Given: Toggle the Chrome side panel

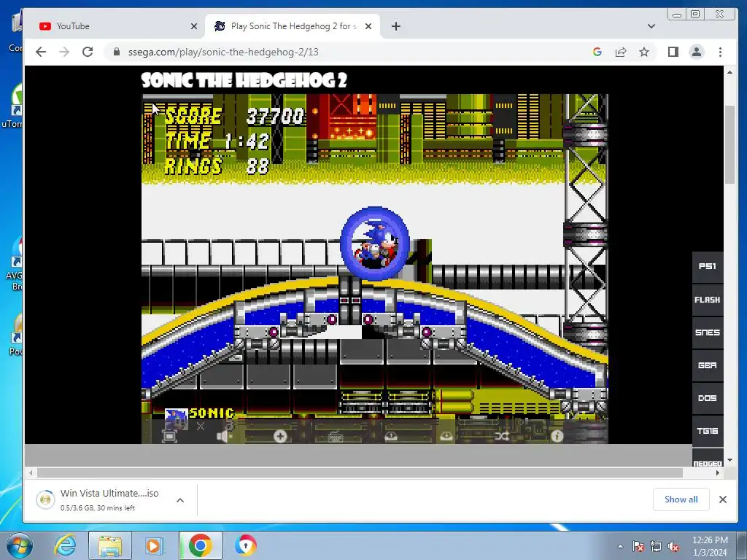Looking at the screenshot, I should point(673,52).
